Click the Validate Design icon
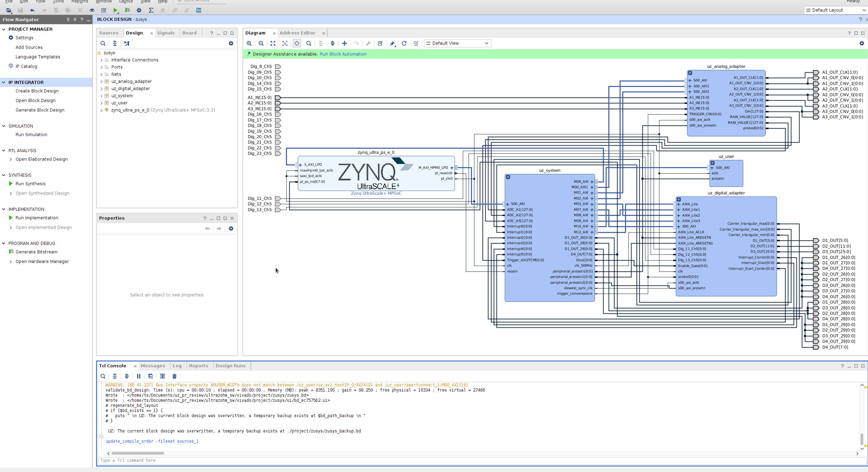The width and height of the screenshot is (868, 472). 380,43
